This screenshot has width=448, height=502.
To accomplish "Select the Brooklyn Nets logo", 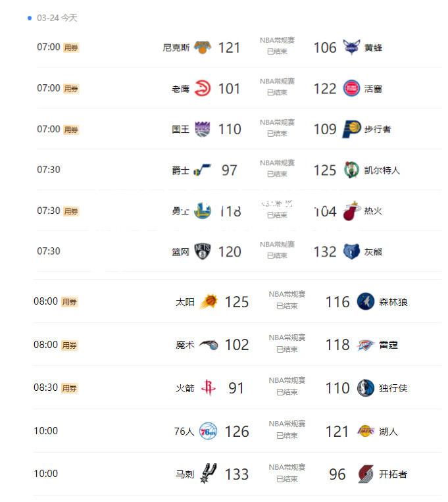I will [x=203, y=251].
